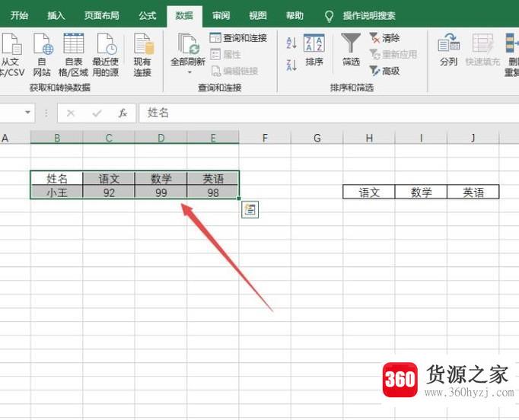Open the 页面布局 (Page Layout) tab

(x=102, y=15)
